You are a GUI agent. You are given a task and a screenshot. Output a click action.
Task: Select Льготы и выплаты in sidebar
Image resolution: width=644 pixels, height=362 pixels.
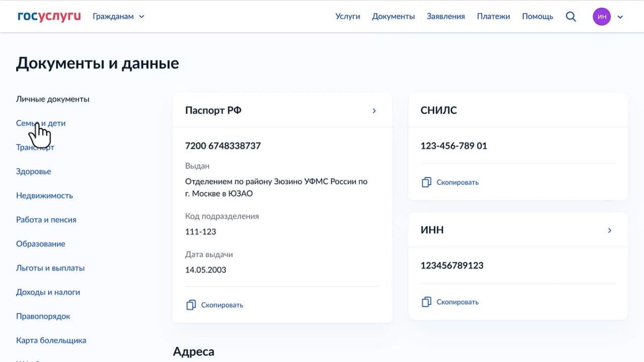coord(50,268)
